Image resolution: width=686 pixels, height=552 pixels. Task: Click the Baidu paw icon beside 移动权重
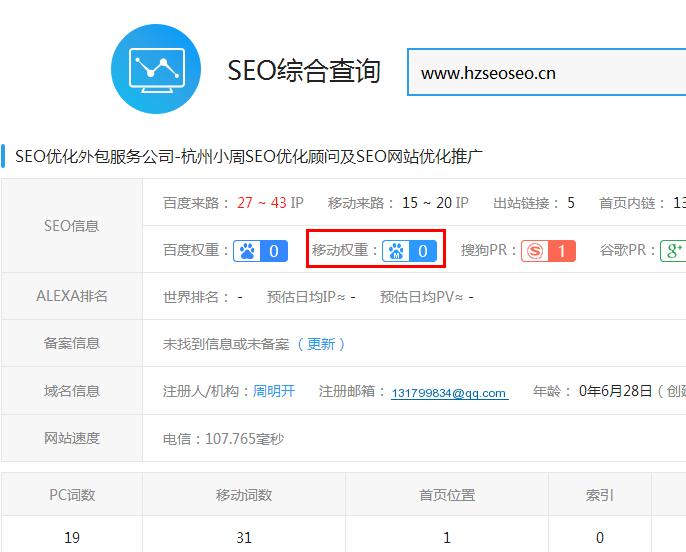coord(398,251)
